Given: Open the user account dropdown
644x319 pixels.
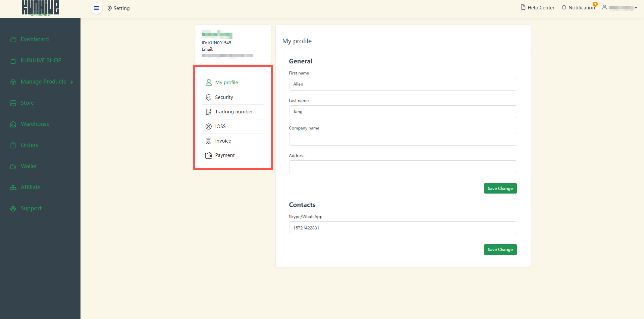Looking at the screenshot, I should pos(620,8).
